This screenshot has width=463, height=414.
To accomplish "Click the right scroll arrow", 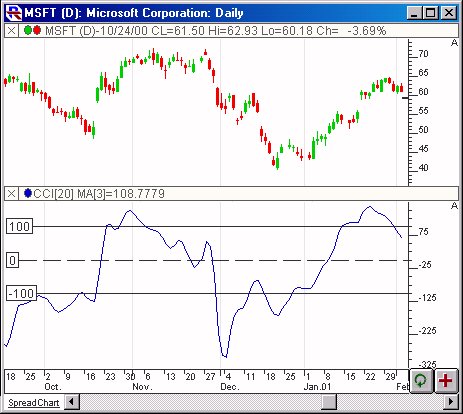I will (451, 402).
